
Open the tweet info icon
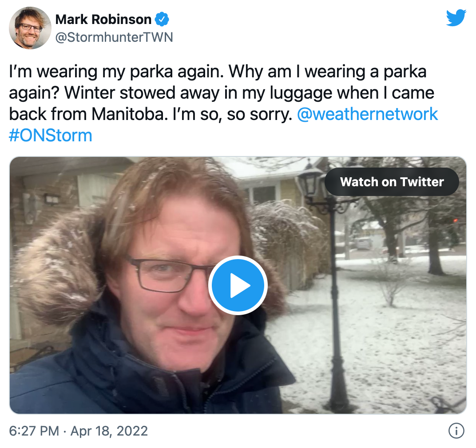click(x=456, y=431)
